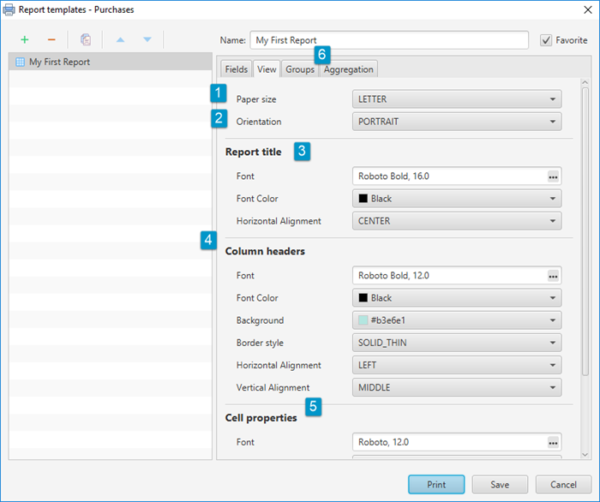Click the Save button

point(500,484)
